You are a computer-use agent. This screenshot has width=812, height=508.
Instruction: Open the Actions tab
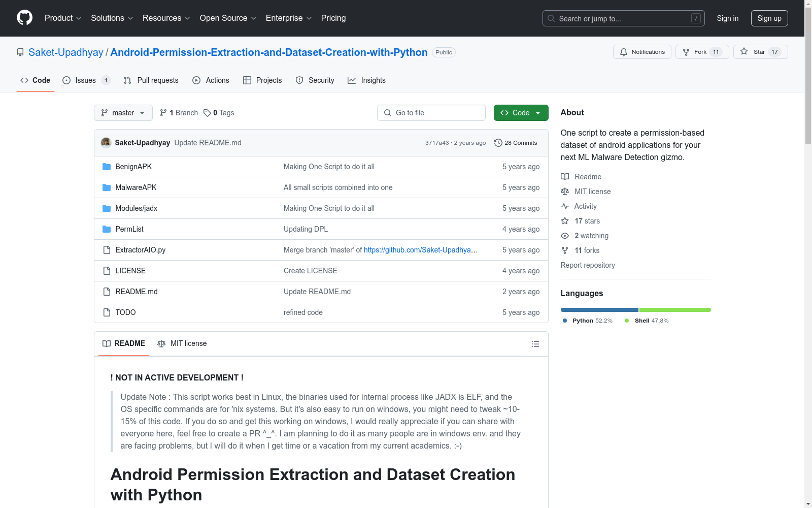pos(211,80)
